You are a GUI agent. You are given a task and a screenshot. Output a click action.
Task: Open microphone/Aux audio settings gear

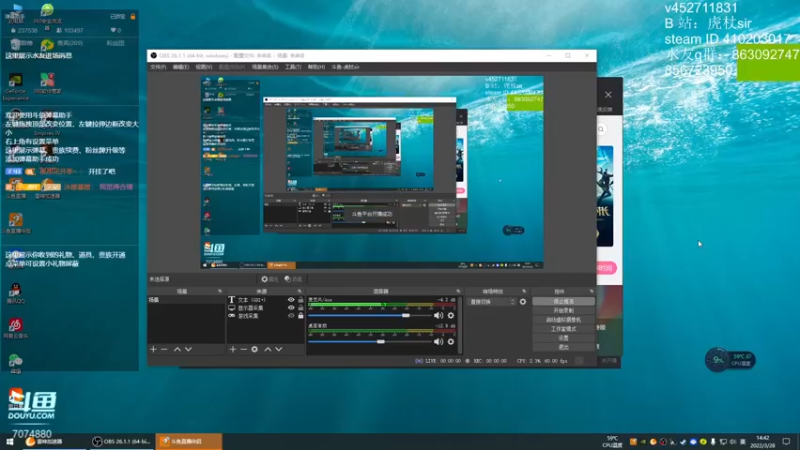pyautogui.click(x=451, y=316)
